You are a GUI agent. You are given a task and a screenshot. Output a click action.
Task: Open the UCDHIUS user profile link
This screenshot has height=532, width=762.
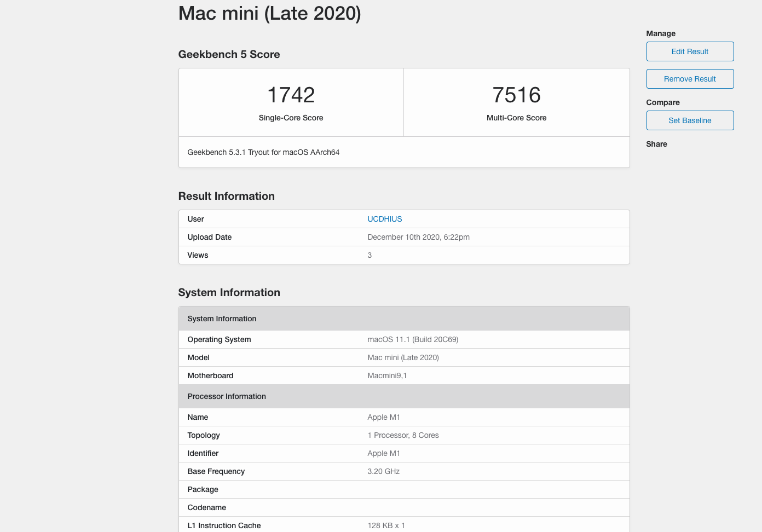pos(384,219)
